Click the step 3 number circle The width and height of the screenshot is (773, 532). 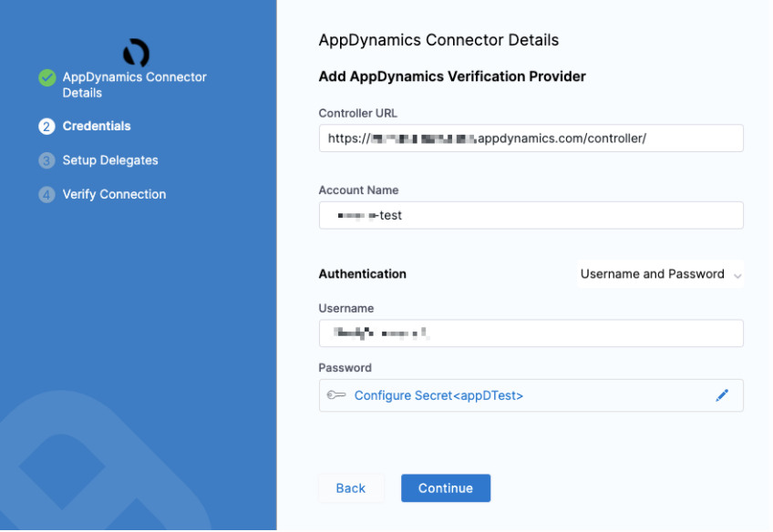point(47,161)
